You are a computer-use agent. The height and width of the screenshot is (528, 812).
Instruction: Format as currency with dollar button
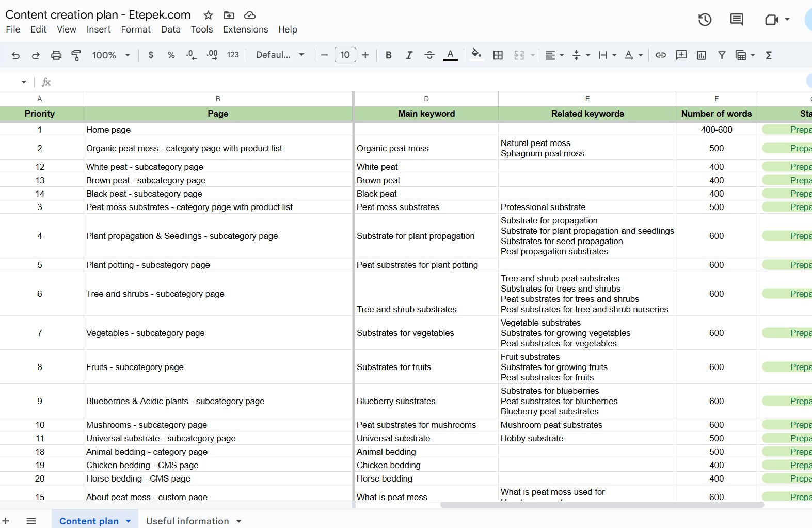coord(151,55)
